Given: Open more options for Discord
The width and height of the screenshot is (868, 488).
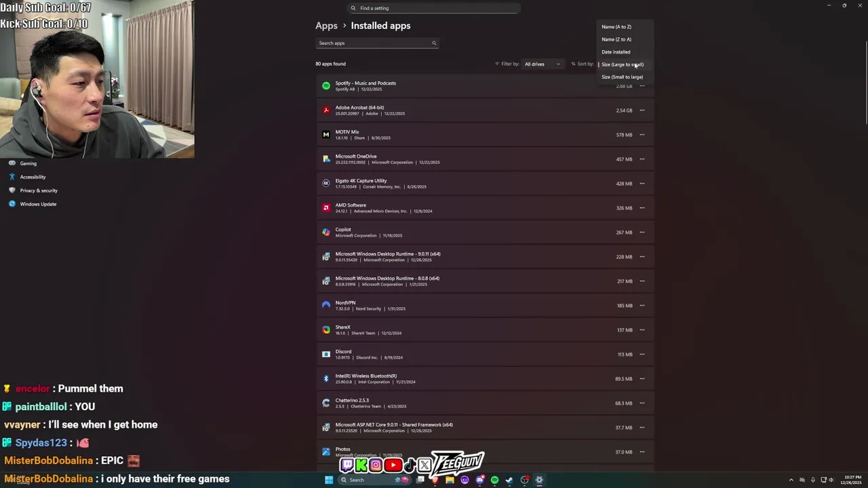Looking at the screenshot, I should 642,354.
